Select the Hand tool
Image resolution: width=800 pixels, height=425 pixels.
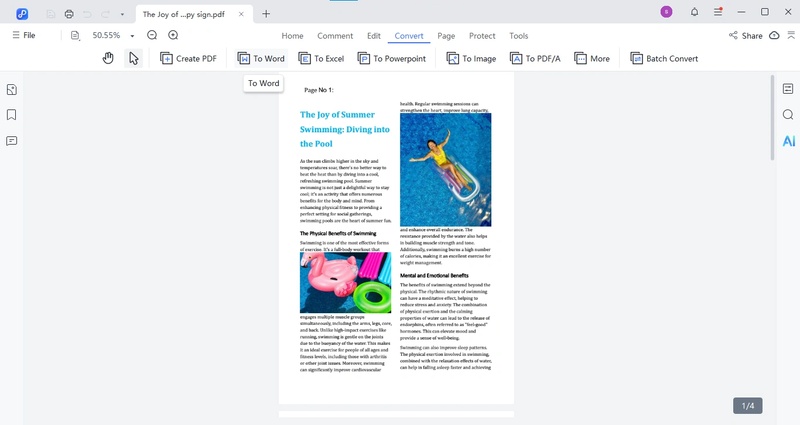(x=108, y=58)
